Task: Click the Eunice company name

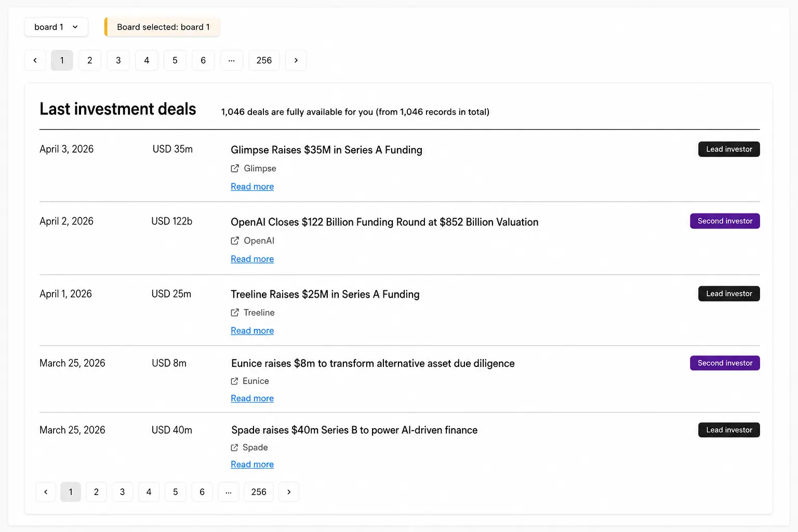Action: (x=256, y=381)
